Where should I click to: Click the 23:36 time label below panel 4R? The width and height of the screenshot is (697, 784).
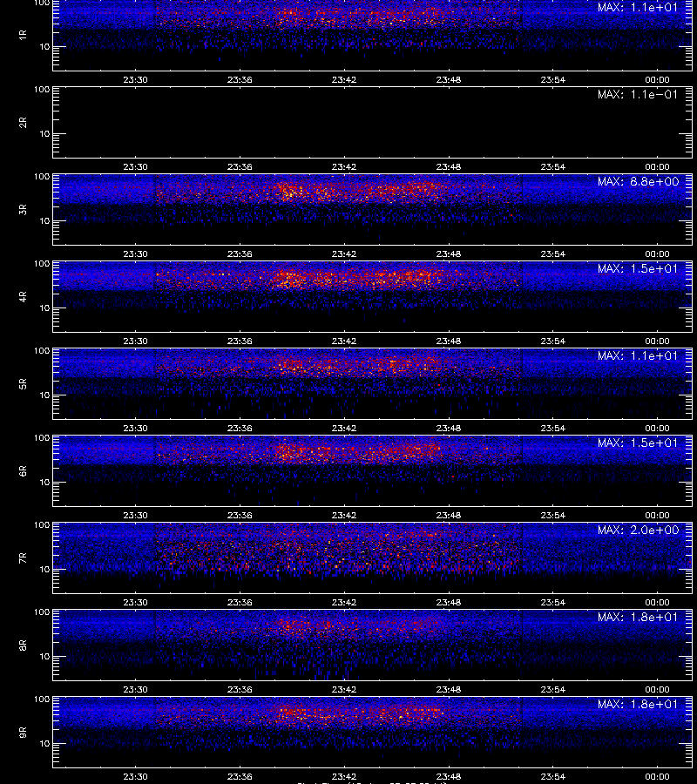pos(240,341)
